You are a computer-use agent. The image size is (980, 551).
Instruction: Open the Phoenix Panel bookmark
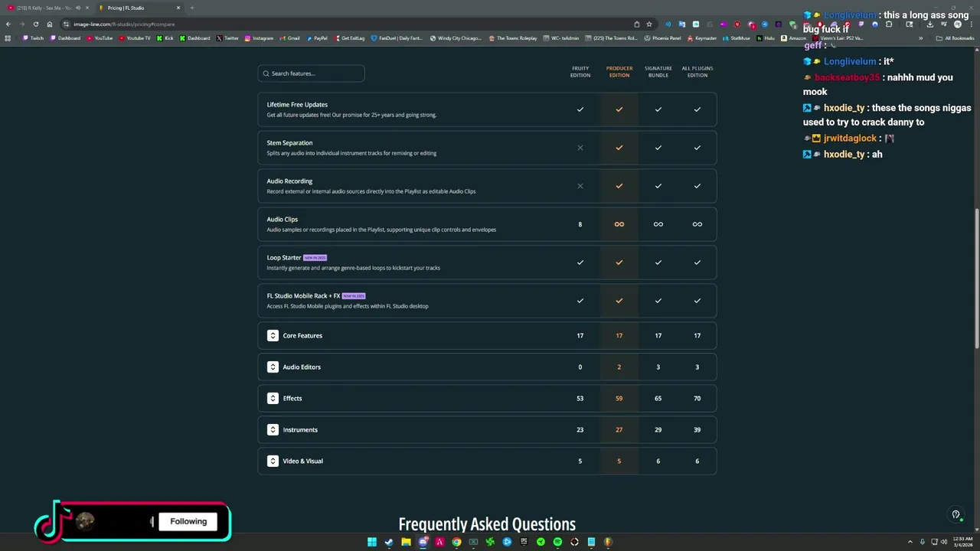pyautogui.click(x=663, y=37)
